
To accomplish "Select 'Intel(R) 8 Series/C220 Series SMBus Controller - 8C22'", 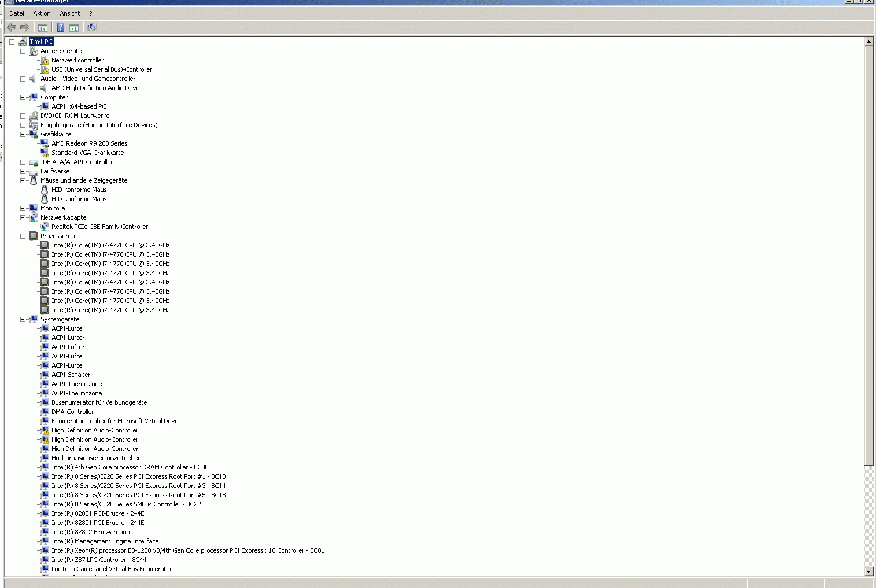I will [126, 504].
